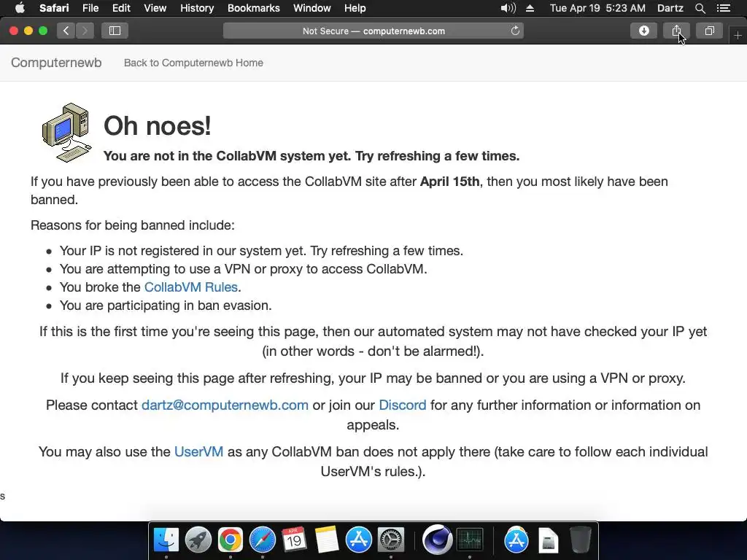Open Launchpad from the Dock
The width and height of the screenshot is (747, 560).
[198, 540]
